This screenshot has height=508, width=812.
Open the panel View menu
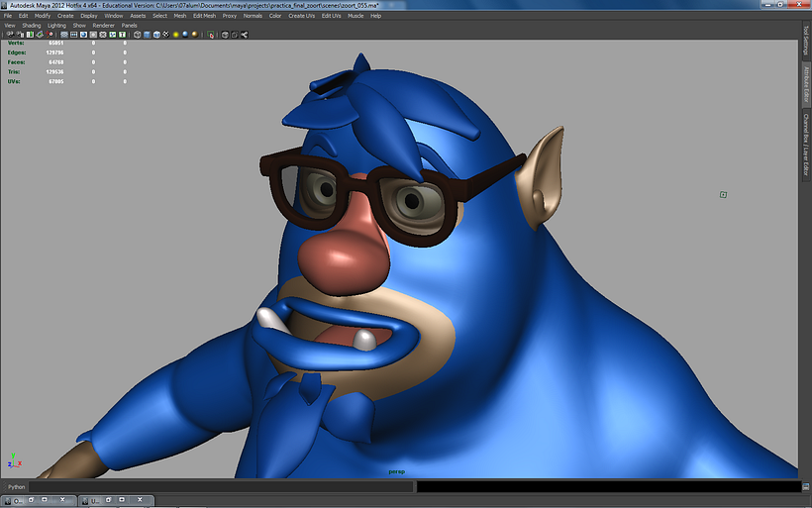click(x=10, y=26)
